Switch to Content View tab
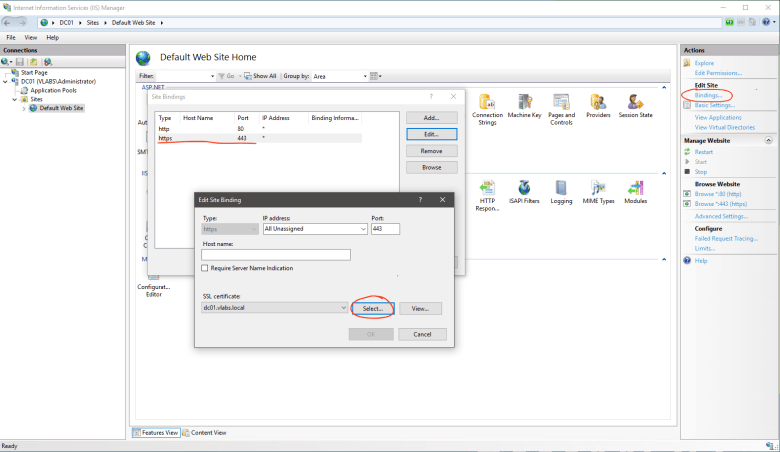Screen dimensions: 780x452 click(204, 433)
